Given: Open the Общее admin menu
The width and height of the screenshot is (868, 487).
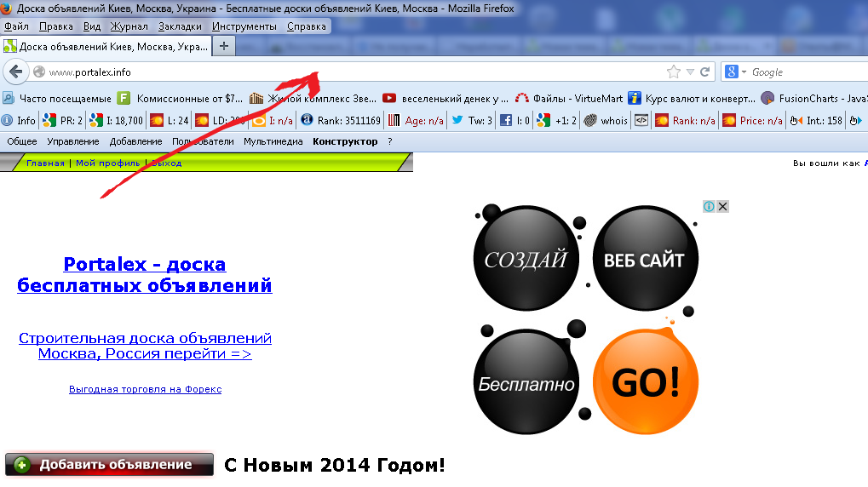Looking at the screenshot, I should [x=22, y=141].
